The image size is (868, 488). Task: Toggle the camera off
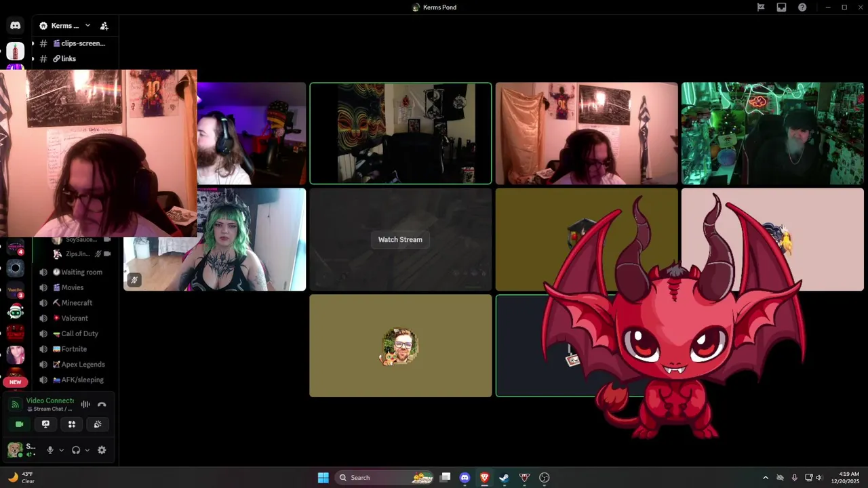click(19, 424)
